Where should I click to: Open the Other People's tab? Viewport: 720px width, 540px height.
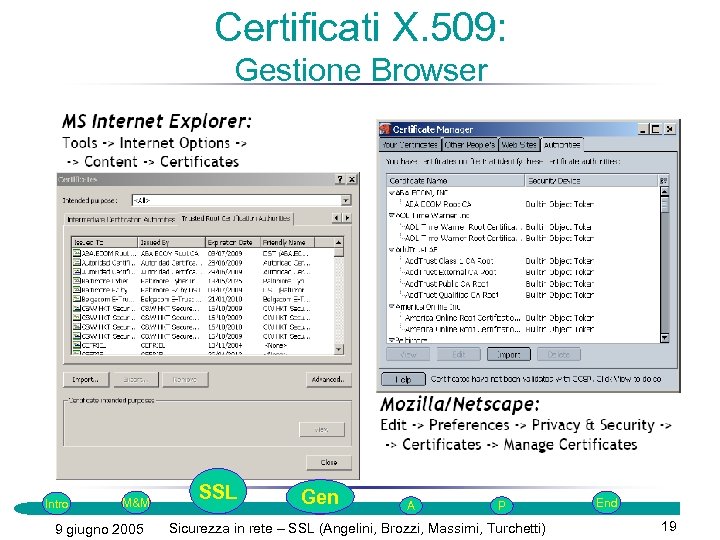click(x=470, y=145)
